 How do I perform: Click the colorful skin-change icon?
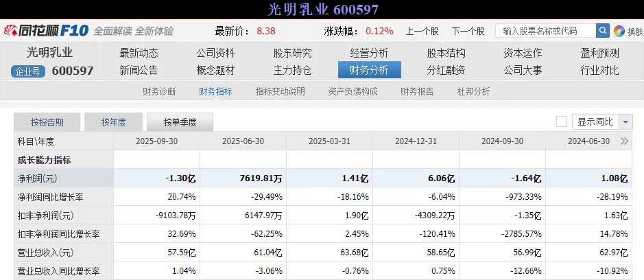(619, 31)
